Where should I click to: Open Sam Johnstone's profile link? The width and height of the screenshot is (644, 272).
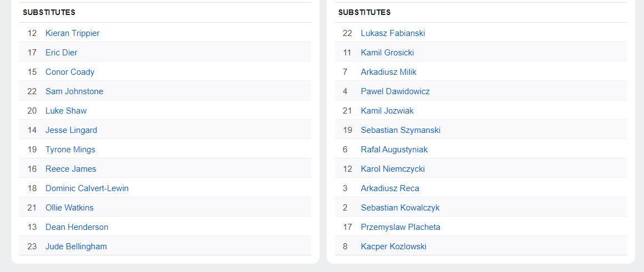coord(74,91)
